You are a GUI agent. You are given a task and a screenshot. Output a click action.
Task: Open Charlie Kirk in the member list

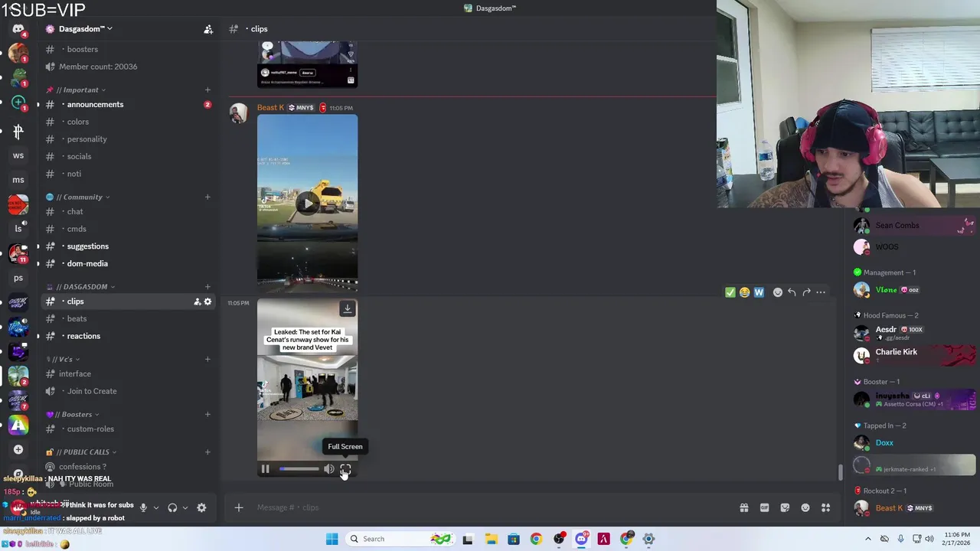tap(913, 355)
